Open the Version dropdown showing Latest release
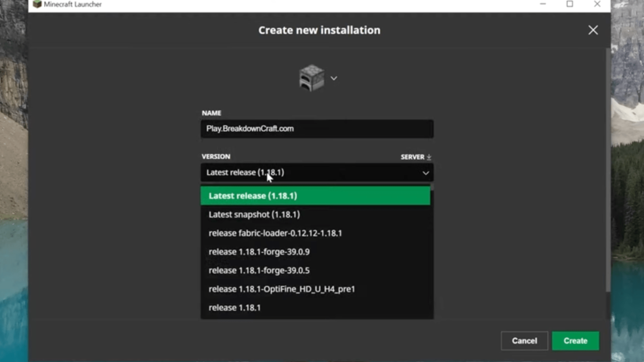Image resolution: width=644 pixels, height=362 pixels. point(317,173)
